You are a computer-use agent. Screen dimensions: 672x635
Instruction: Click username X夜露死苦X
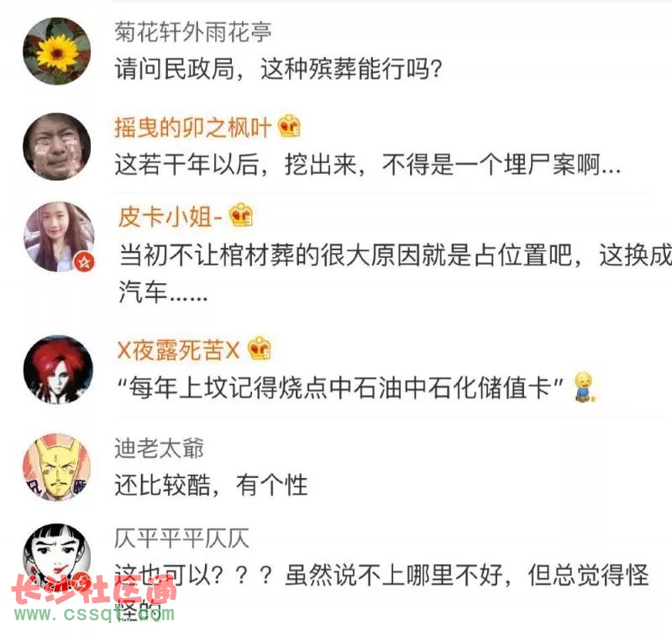tap(178, 350)
